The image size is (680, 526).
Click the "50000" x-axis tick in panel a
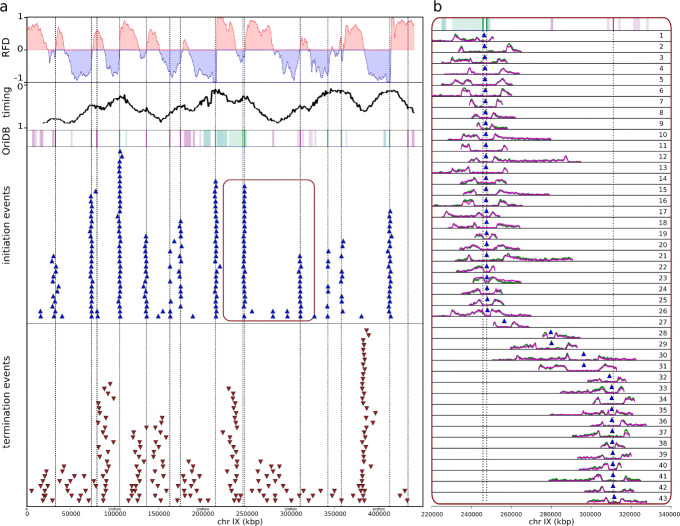(71, 514)
